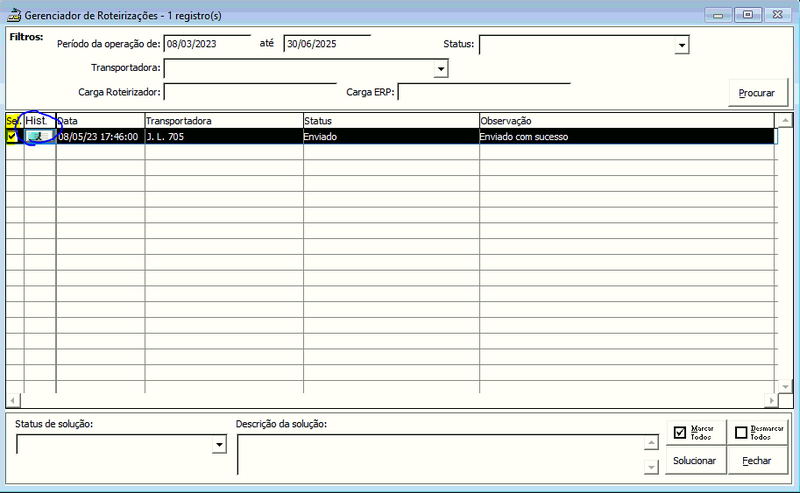Image resolution: width=800 pixels, height=493 pixels.
Task: Close the Gerenciador de Roteirizações window
Action: click(778, 15)
